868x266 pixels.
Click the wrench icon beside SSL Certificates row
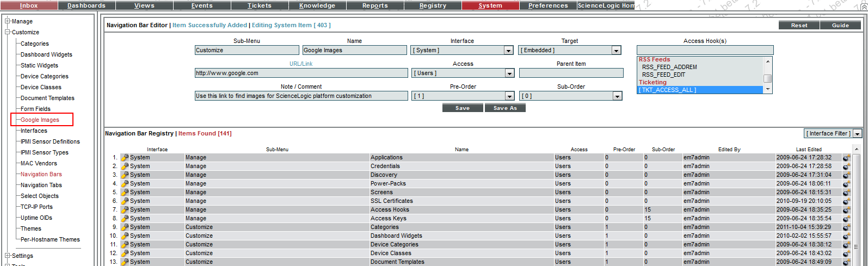click(x=125, y=201)
